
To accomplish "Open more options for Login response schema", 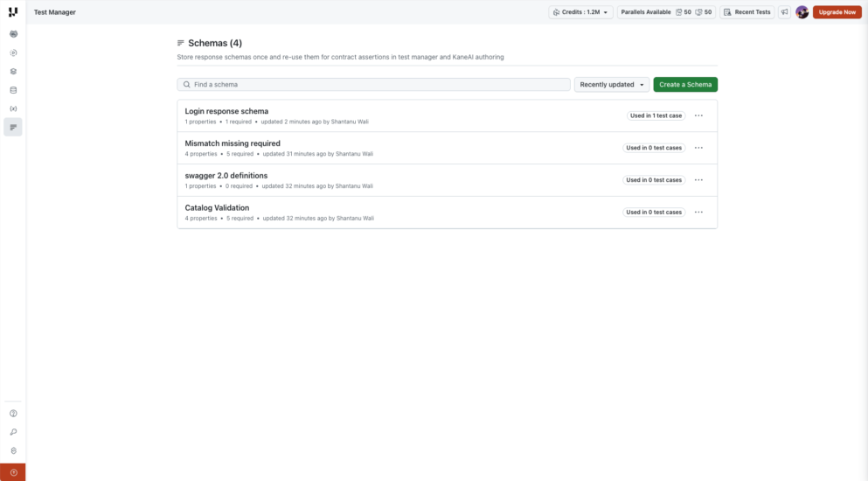I will pos(698,115).
